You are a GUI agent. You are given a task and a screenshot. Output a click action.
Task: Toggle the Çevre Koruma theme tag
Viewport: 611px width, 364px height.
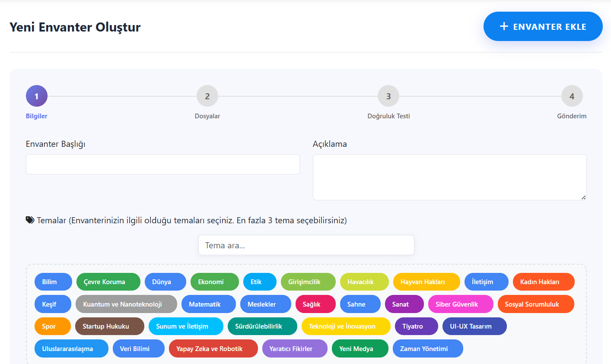108,282
